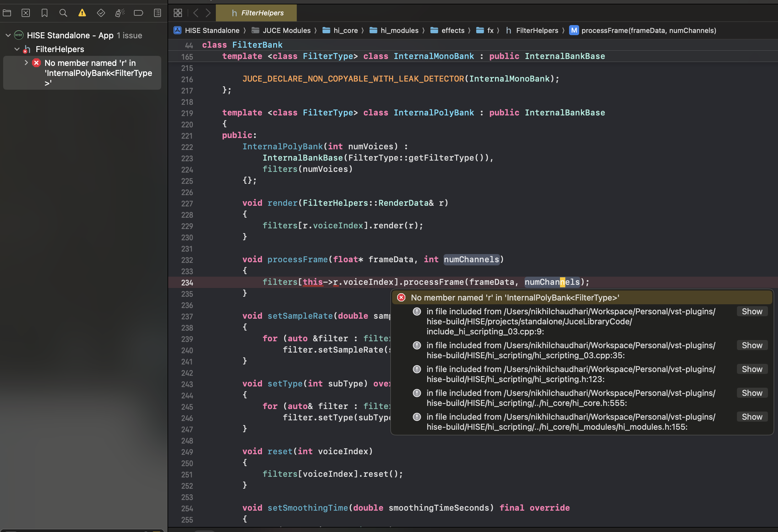
Task: Open hi_modules jump bar segment
Action: (x=394, y=30)
